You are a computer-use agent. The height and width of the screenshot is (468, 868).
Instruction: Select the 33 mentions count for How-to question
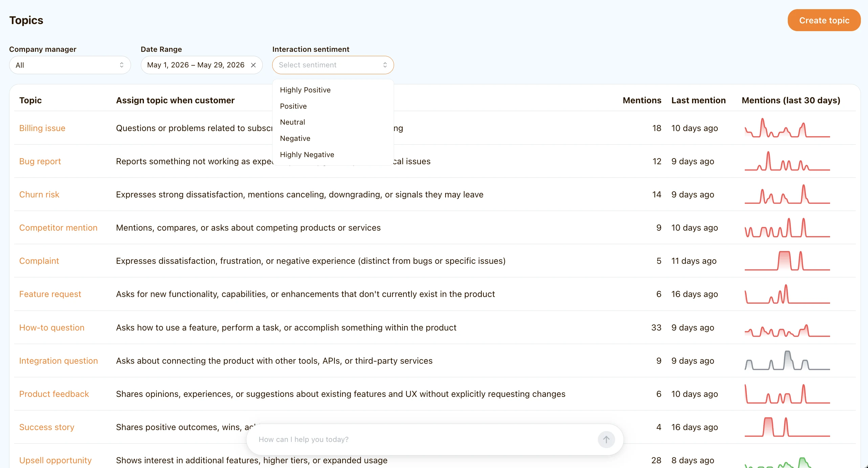[656, 327]
